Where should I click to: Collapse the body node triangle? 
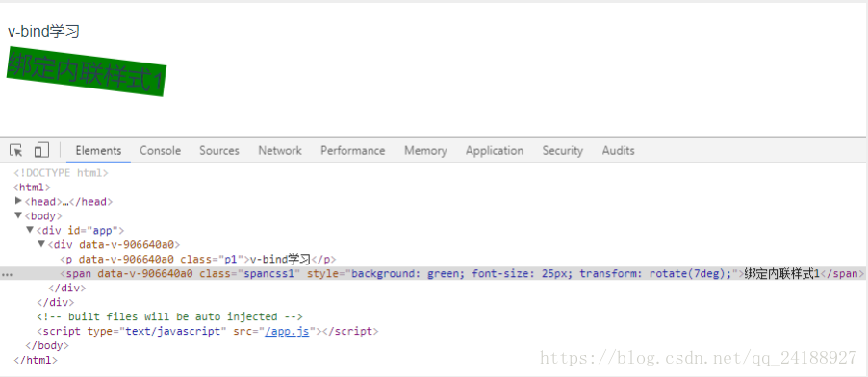click(19, 215)
